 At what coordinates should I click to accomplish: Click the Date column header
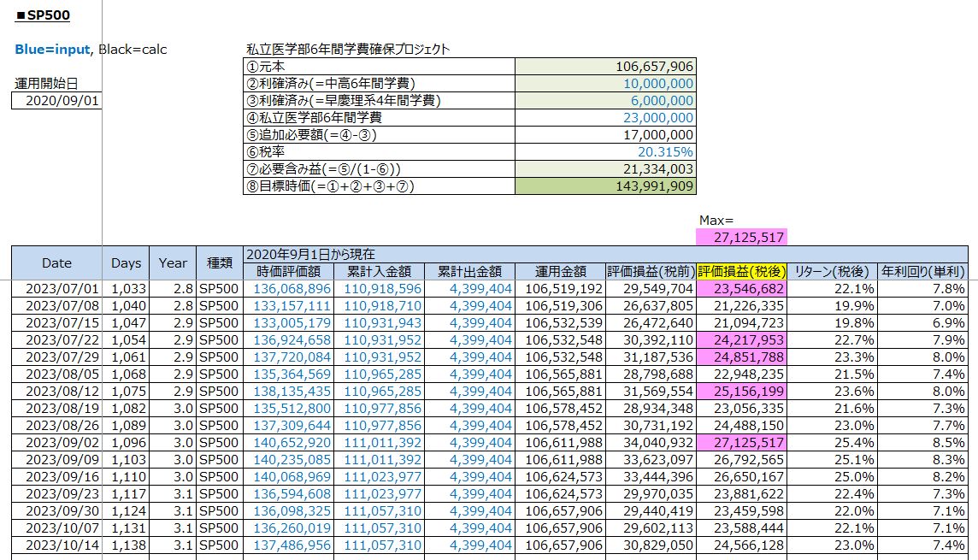[56, 263]
